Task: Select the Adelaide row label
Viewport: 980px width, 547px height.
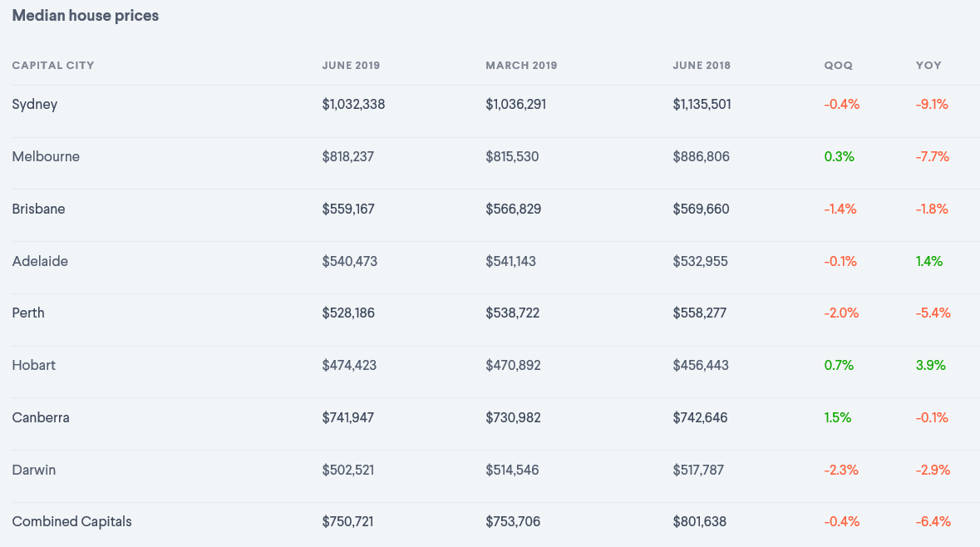Action: (40, 262)
